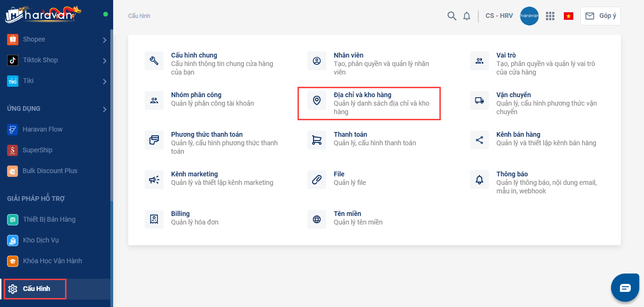Click the Góp ý feedback button
The image size is (644, 307).
pyautogui.click(x=601, y=16)
